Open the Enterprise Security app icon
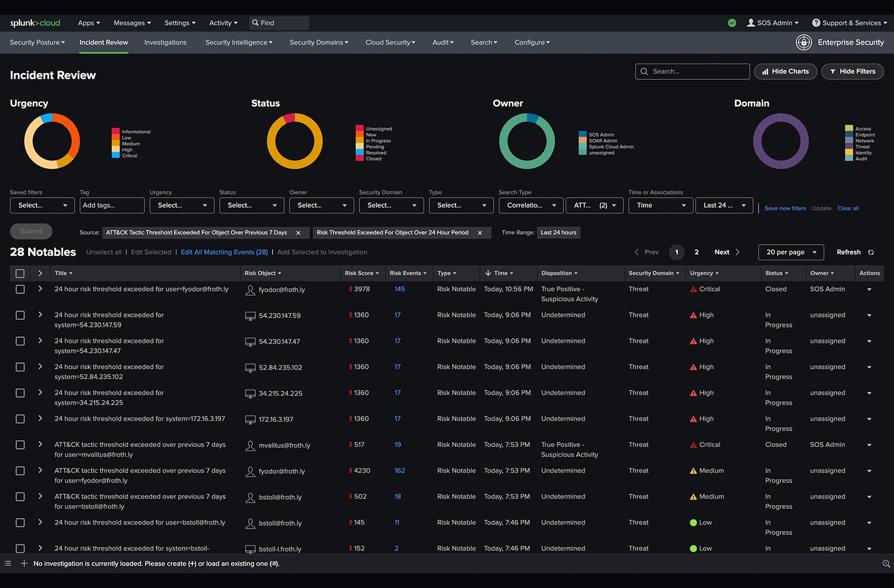 [x=803, y=42]
